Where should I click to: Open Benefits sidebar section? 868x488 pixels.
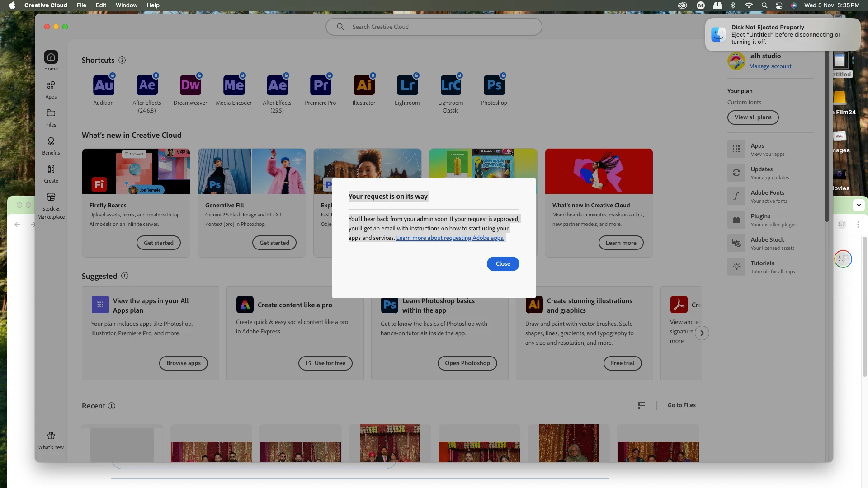(x=51, y=145)
